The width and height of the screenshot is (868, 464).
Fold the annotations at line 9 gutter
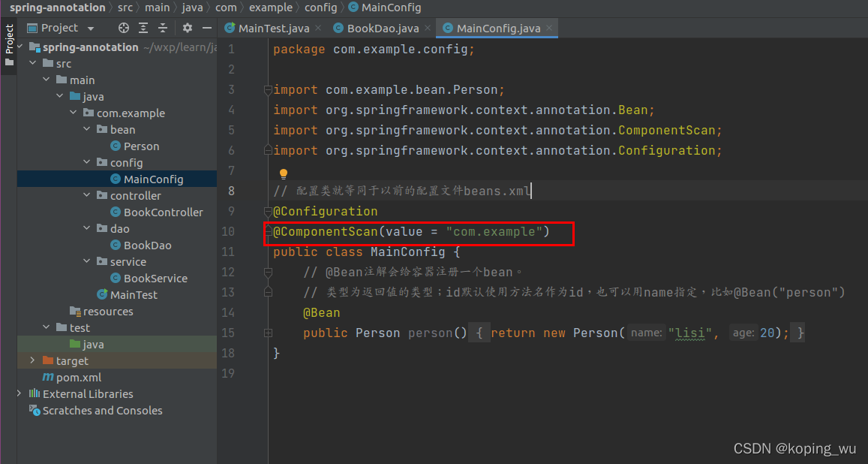point(268,211)
